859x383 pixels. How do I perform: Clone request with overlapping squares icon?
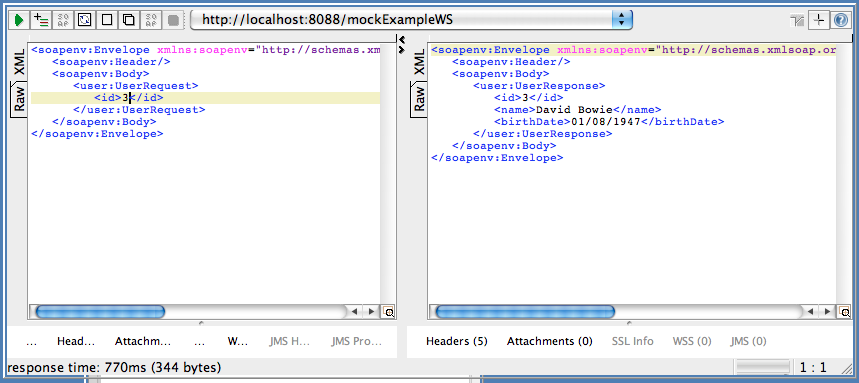(129, 20)
